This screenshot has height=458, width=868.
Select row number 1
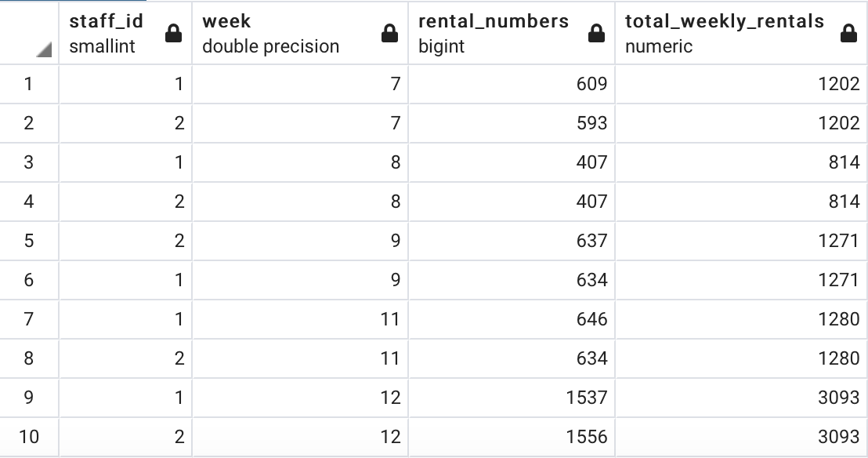click(29, 84)
